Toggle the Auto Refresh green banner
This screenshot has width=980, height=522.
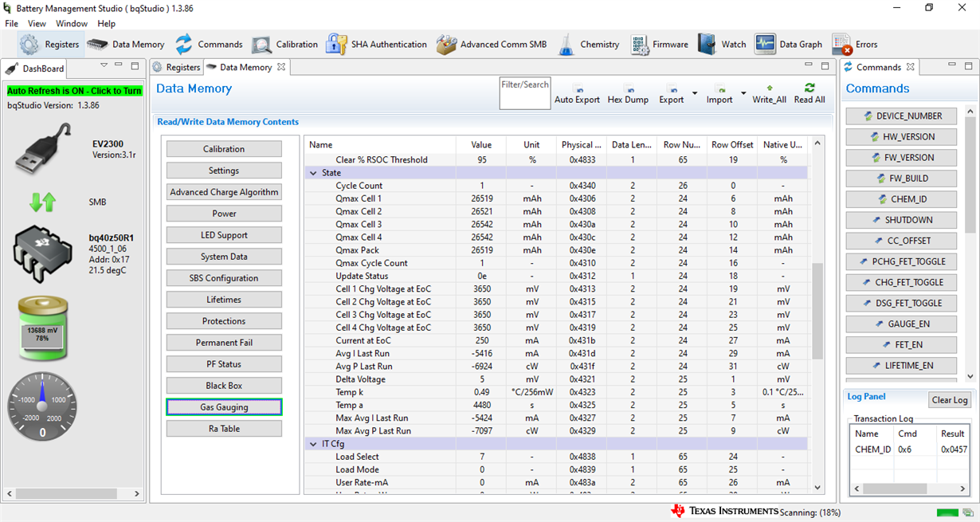tap(74, 91)
